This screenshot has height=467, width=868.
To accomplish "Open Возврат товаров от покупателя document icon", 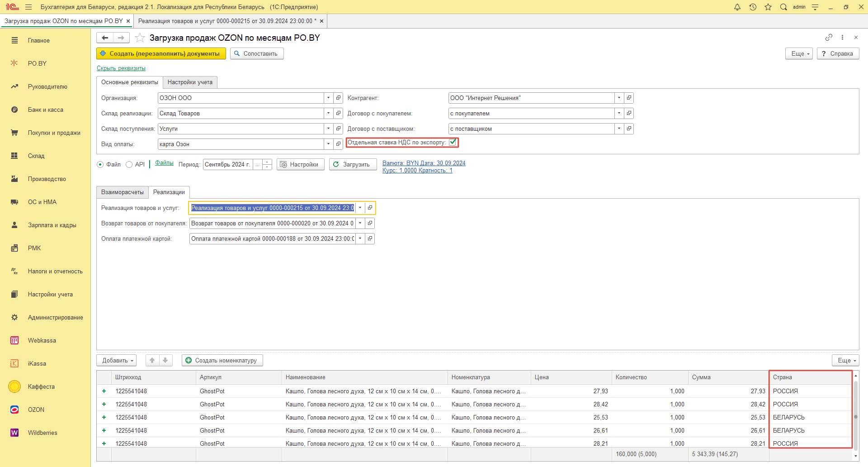I will (370, 223).
